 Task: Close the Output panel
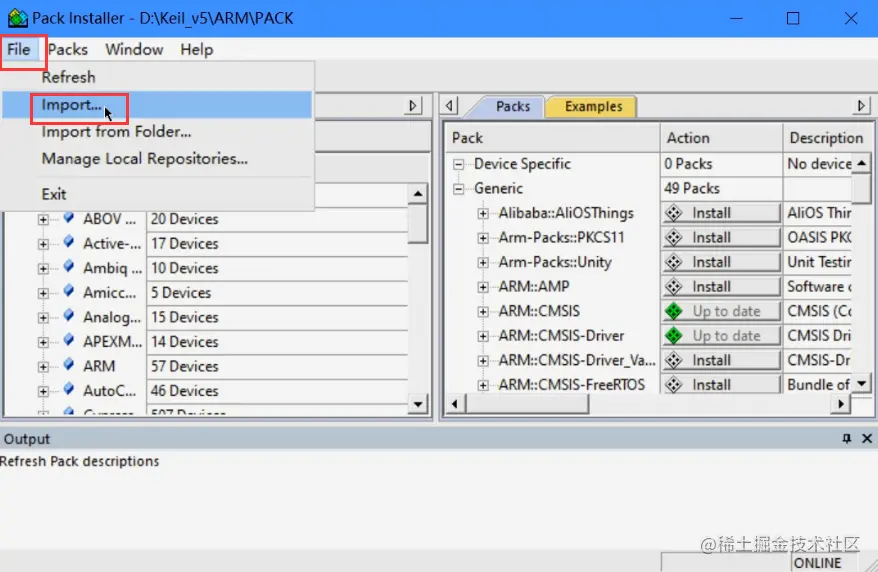(x=867, y=439)
